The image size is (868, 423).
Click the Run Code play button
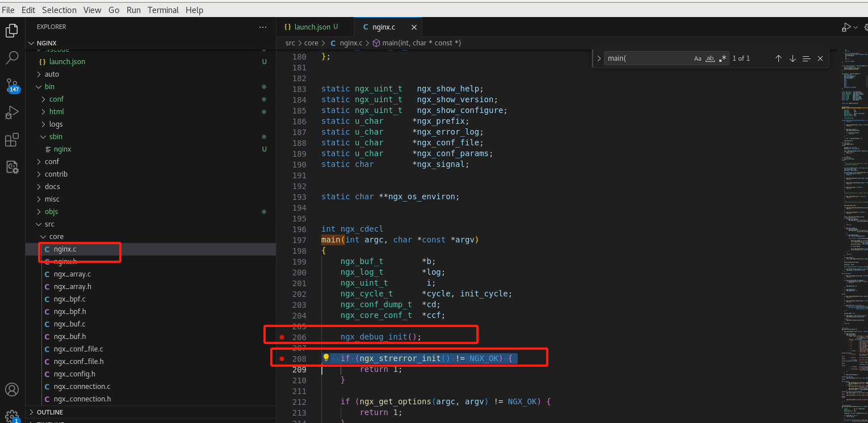[846, 27]
